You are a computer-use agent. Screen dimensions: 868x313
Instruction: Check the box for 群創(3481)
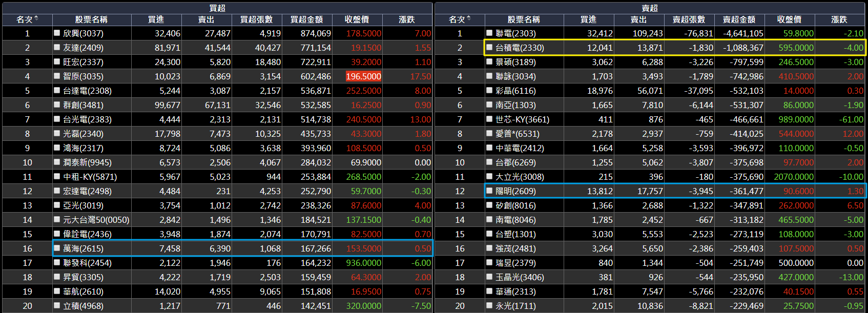(x=57, y=105)
